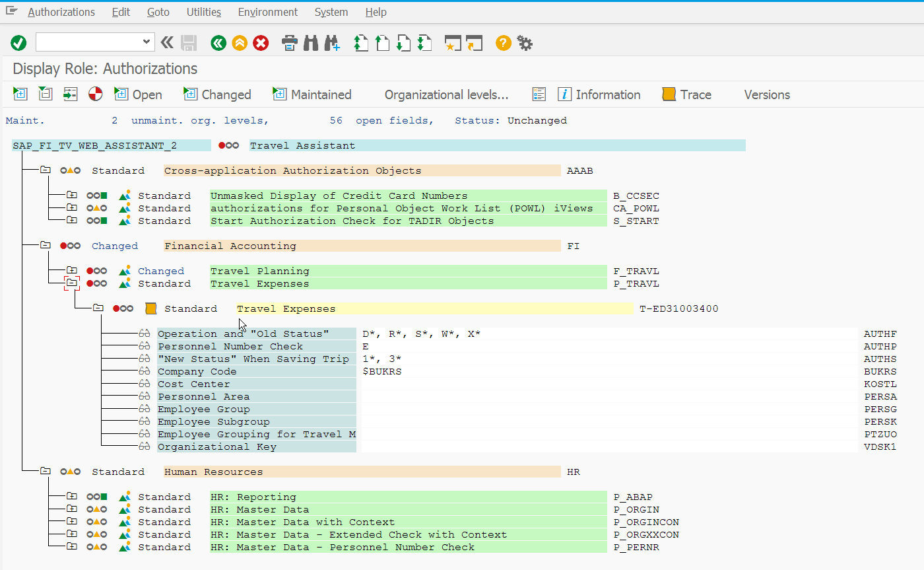Click the hamburger menu icon beside Authorizations

(12, 11)
